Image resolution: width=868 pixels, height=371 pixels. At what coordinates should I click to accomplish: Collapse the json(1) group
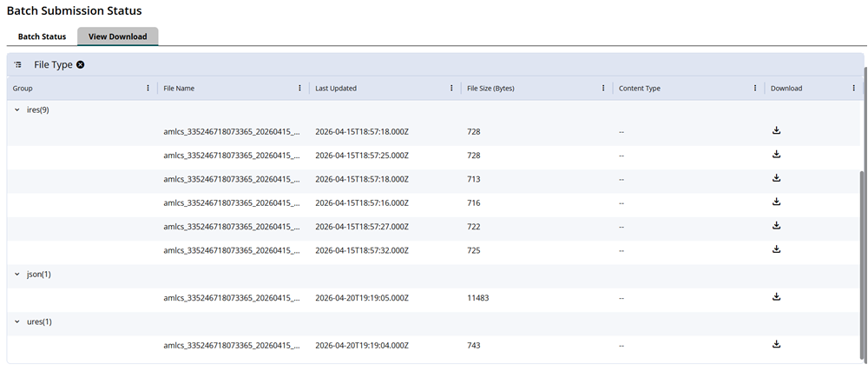[17, 274]
